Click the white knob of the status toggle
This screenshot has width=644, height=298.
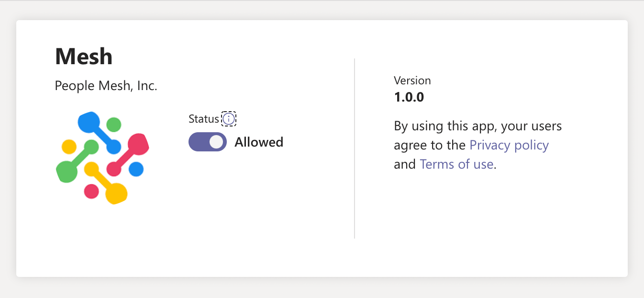click(217, 142)
